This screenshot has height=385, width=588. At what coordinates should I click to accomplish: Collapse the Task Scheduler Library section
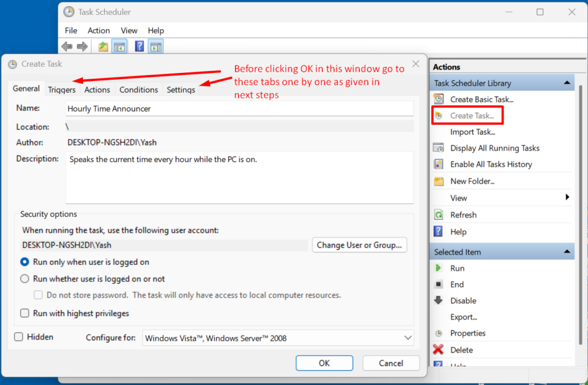coord(568,82)
